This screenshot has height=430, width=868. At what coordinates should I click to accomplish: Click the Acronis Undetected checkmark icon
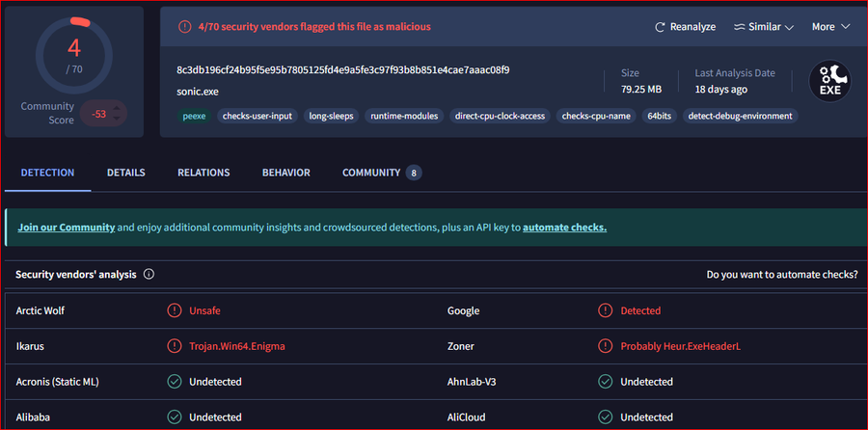(x=174, y=382)
